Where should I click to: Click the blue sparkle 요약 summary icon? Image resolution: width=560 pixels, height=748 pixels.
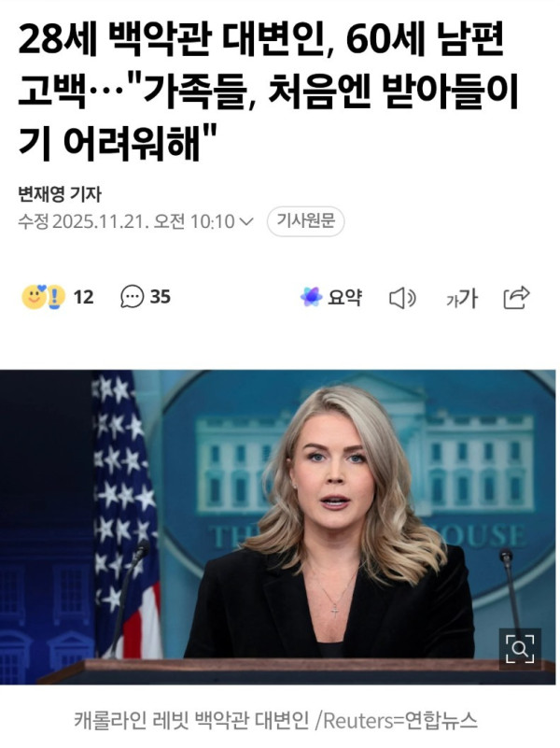(x=311, y=297)
